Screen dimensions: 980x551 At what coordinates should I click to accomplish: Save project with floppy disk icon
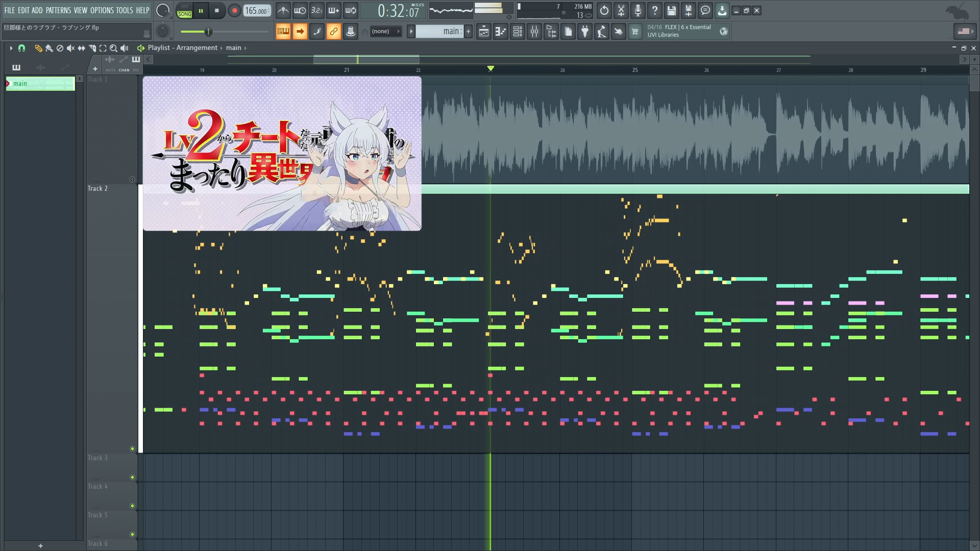[672, 10]
